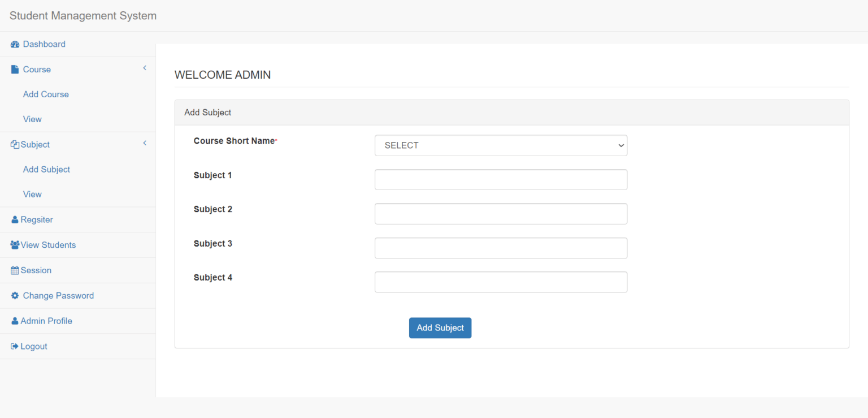This screenshot has height=418, width=868.
Task: Click the Subject copy icon in sidebar
Action: pos(14,144)
